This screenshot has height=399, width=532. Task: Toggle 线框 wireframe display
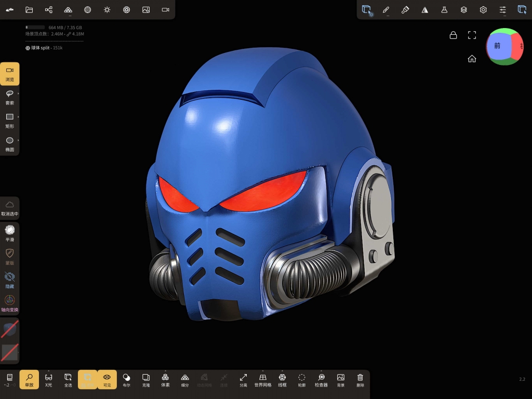point(282,380)
